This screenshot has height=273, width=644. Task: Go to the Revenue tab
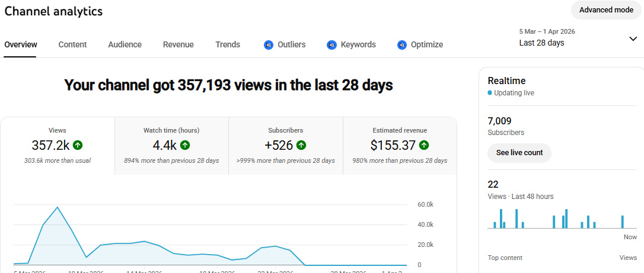[x=178, y=45]
